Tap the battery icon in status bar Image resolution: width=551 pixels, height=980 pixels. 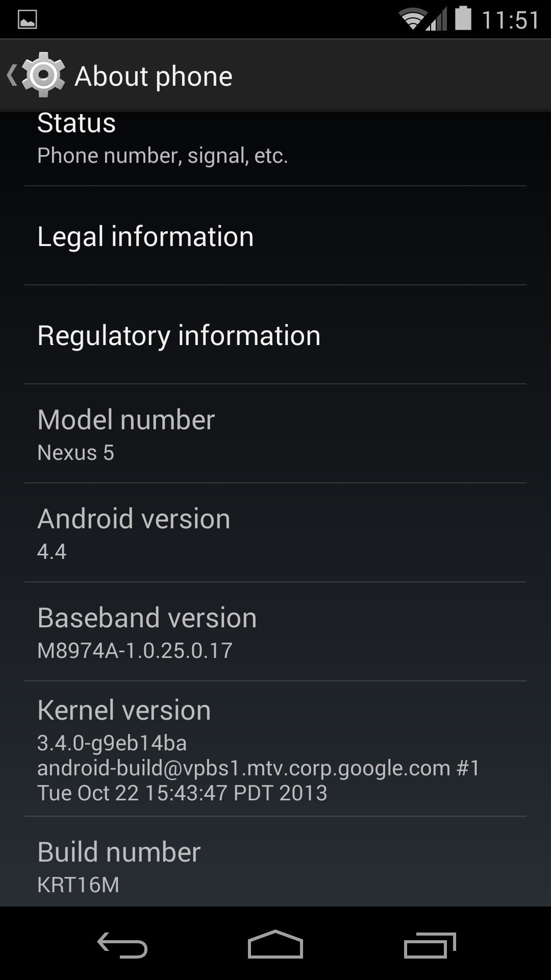463,18
